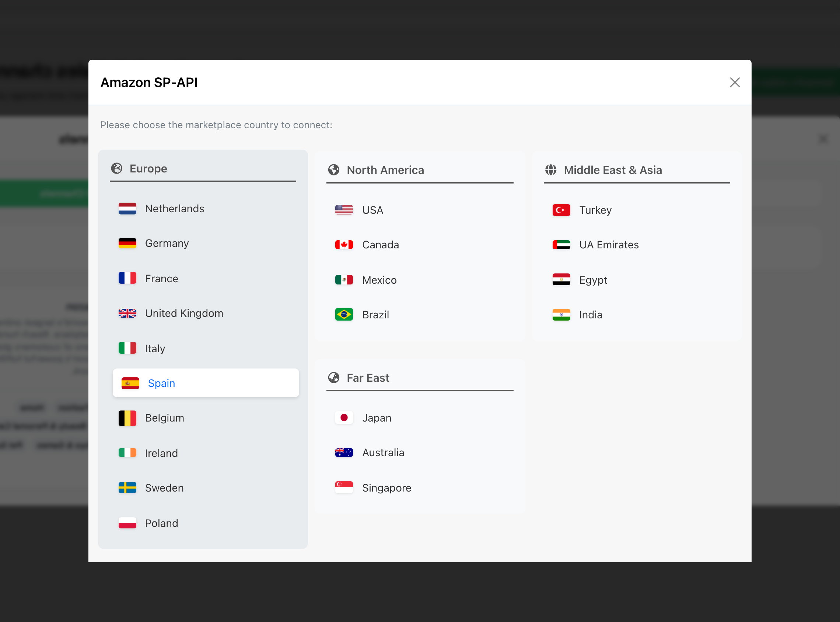
Task: Connect the USA marketplace
Action: tap(420, 210)
